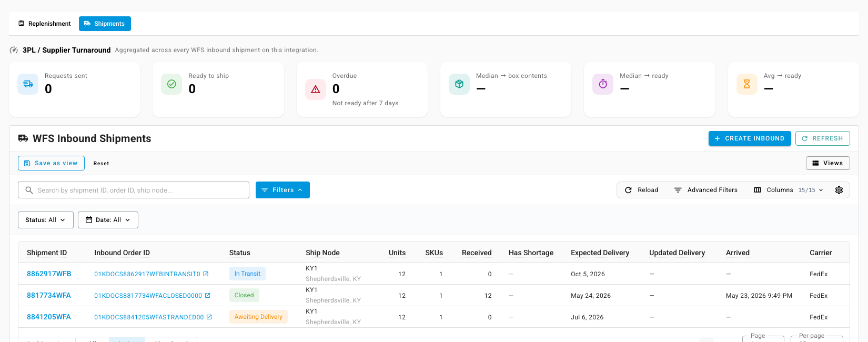This screenshot has width=868, height=342.
Task: Open external link icon for 01KDOCS8841205WFASTRANDED00
Action: (209, 317)
